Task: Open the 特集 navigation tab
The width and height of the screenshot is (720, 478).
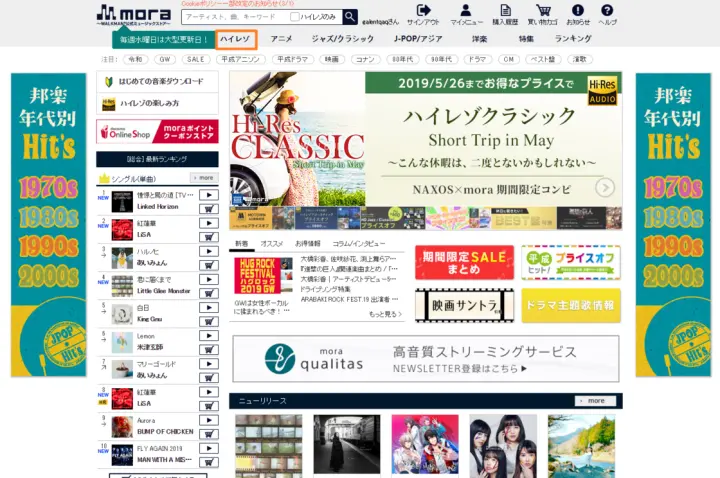Action: (526, 39)
